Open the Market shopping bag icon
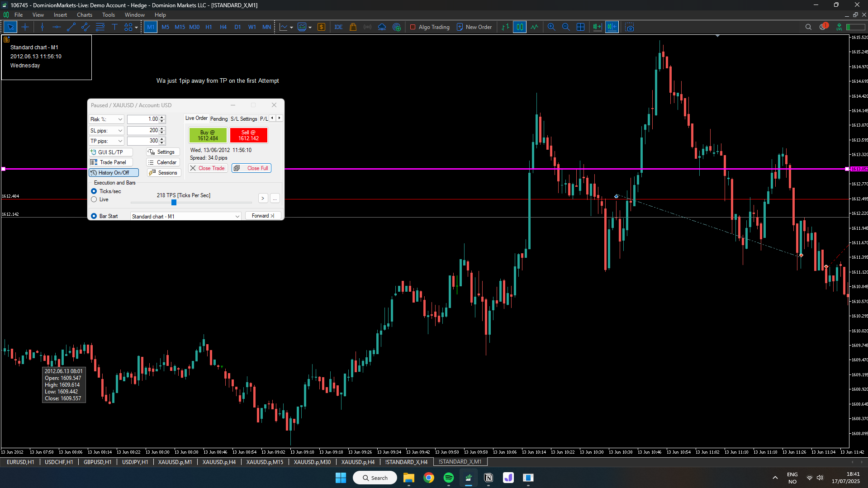Viewport: 868px width, 488px height. (353, 27)
